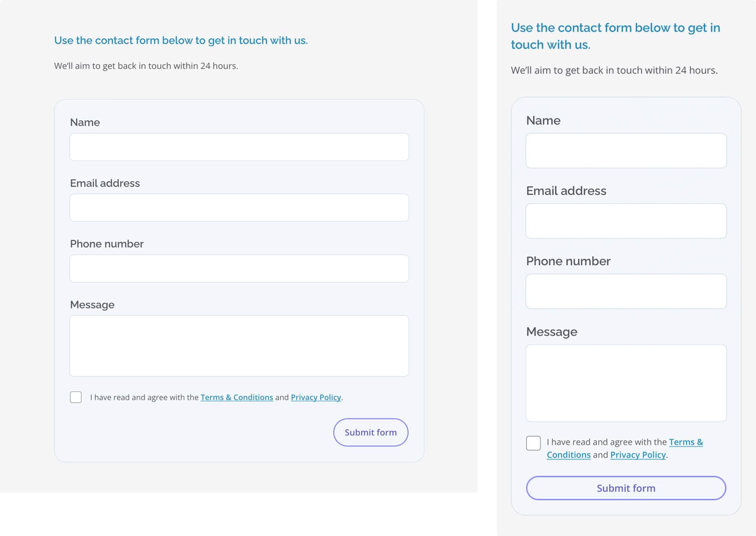Click the Email address label in mobile form
This screenshot has width=756, height=536.
point(566,191)
